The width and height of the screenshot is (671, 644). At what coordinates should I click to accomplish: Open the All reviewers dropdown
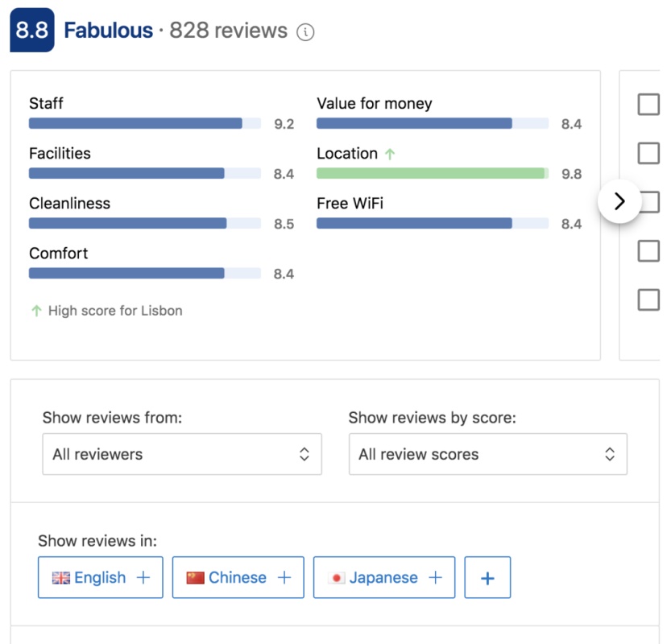pyautogui.click(x=182, y=454)
